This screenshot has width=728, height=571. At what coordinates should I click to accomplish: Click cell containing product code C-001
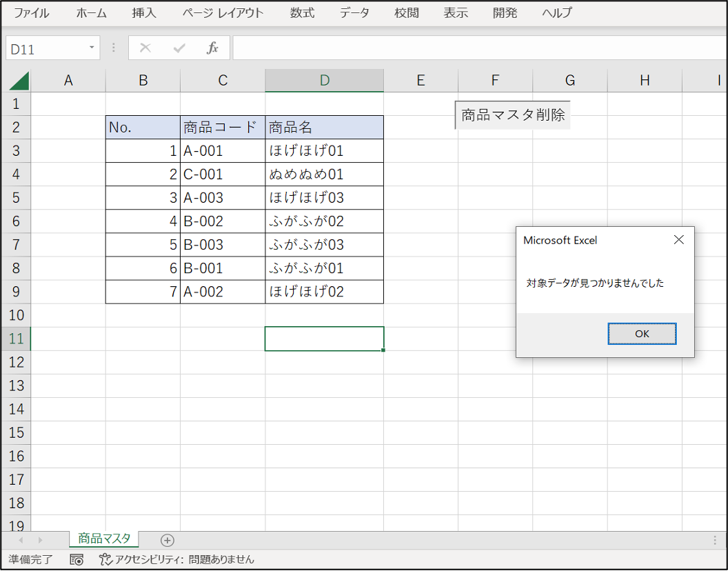click(222, 174)
